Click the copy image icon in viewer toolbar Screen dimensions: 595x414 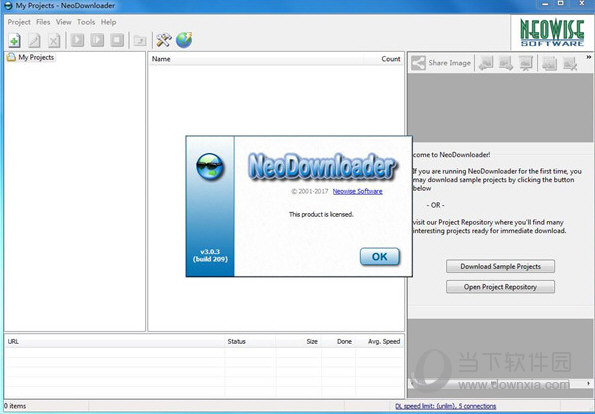pyautogui.click(x=549, y=63)
